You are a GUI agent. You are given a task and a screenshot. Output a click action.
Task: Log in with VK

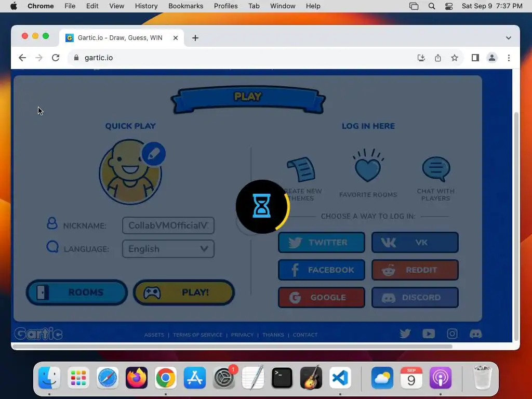(x=415, y=243)
